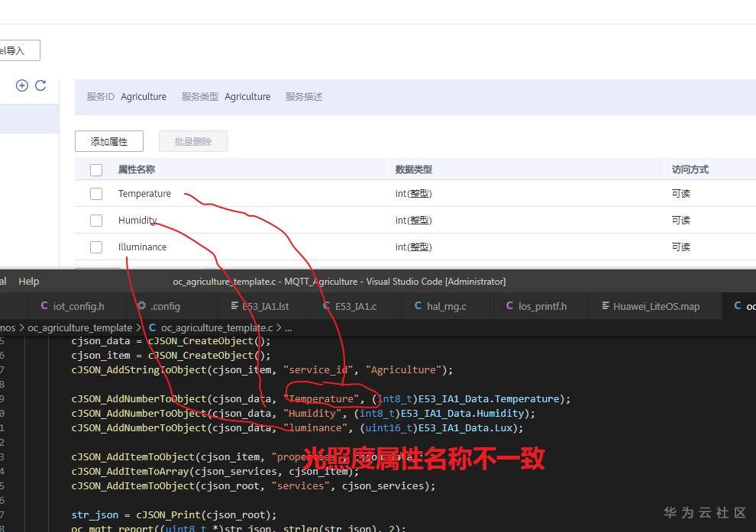Click the Temperature row int data type

click(414, 194)
